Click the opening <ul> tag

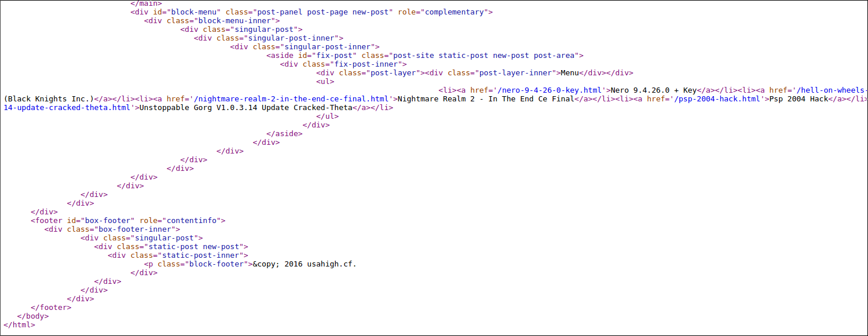tap(325, 82)
